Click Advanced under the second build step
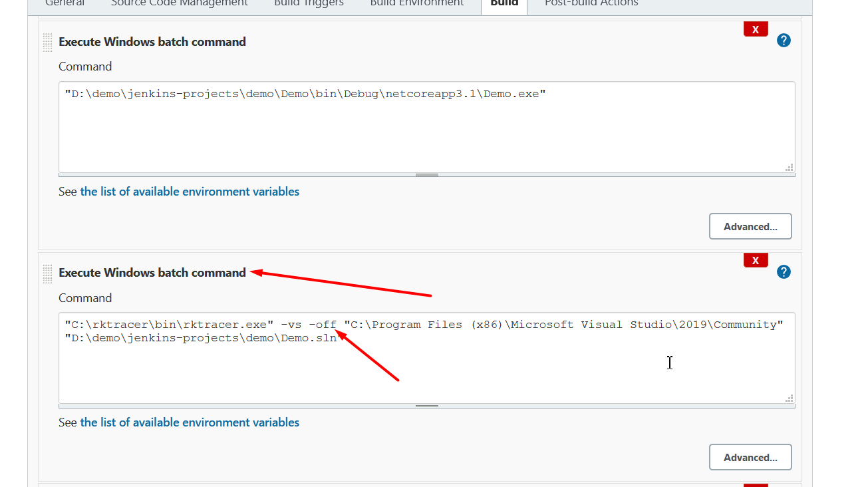Screen dimensions: 868x487 750,457
